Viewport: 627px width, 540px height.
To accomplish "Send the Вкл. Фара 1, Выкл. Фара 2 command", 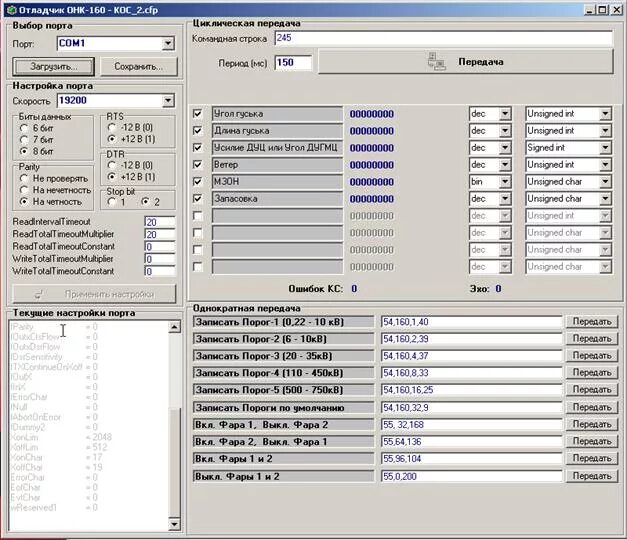I will [591, 424].
